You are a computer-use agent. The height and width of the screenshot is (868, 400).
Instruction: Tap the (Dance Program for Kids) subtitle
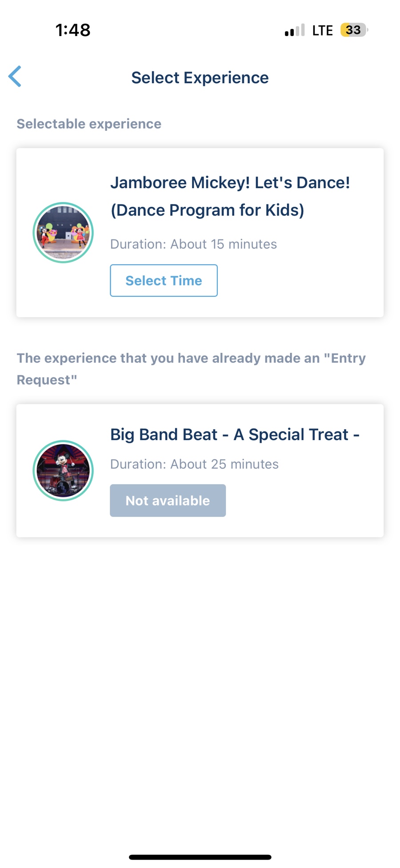(208, 210)
